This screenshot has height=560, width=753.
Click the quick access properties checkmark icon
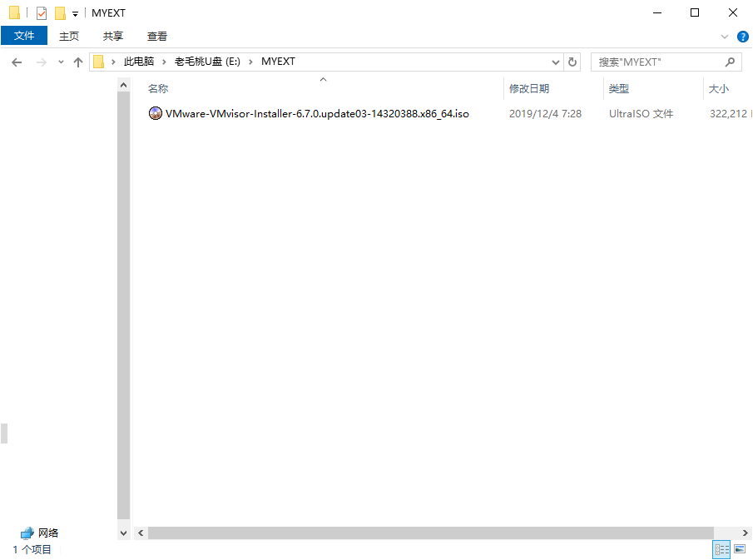click(x=42, y=13)
